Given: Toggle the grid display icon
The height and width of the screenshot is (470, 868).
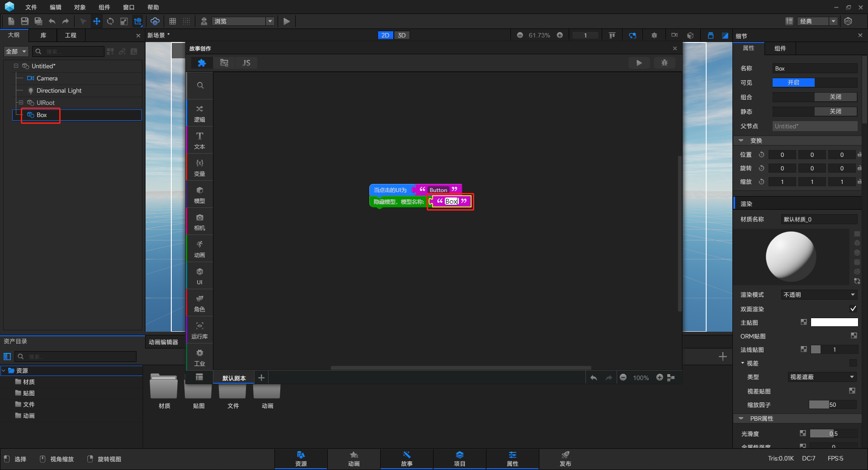Looking at the screenshot, I should (x=173, y=21).
